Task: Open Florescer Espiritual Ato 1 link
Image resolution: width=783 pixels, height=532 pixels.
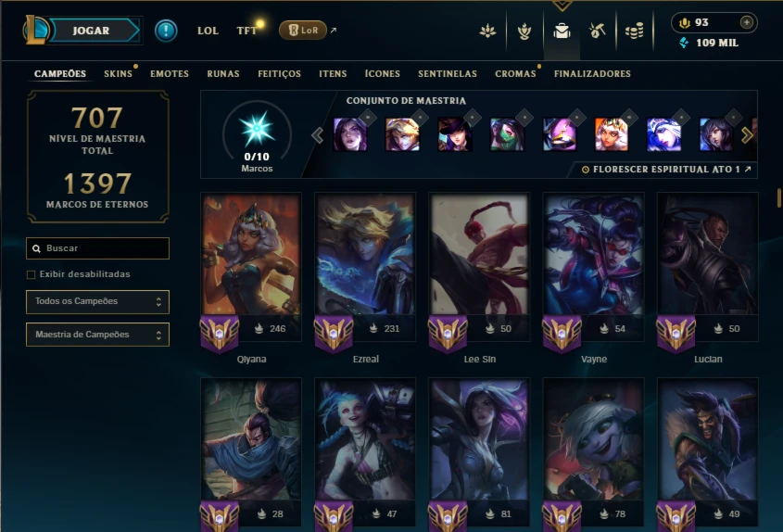Action: [666, 170]
